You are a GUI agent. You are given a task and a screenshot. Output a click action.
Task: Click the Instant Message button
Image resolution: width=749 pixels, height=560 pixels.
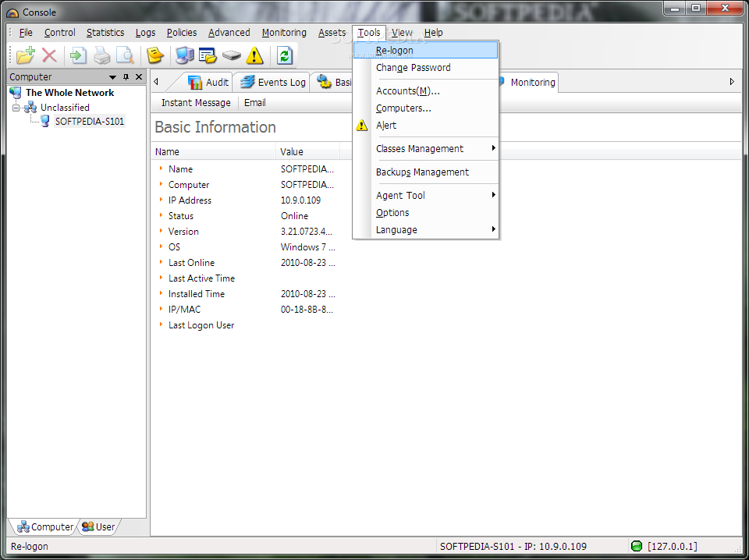point(196,103)
